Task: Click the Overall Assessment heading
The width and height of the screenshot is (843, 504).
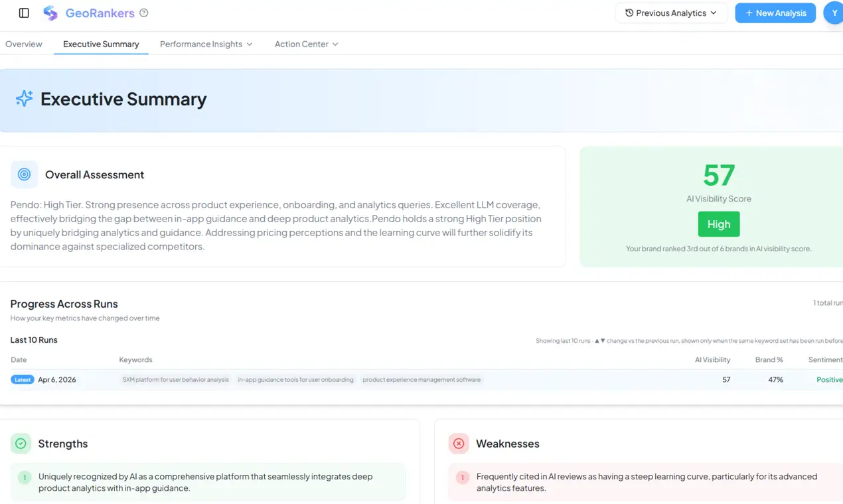Action: (x=94, y=174)
